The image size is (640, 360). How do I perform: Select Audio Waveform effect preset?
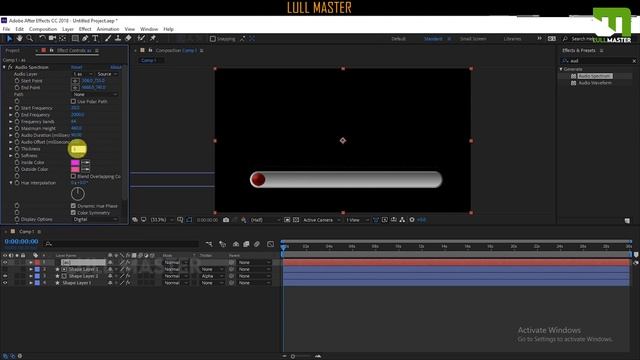point(595,83)
